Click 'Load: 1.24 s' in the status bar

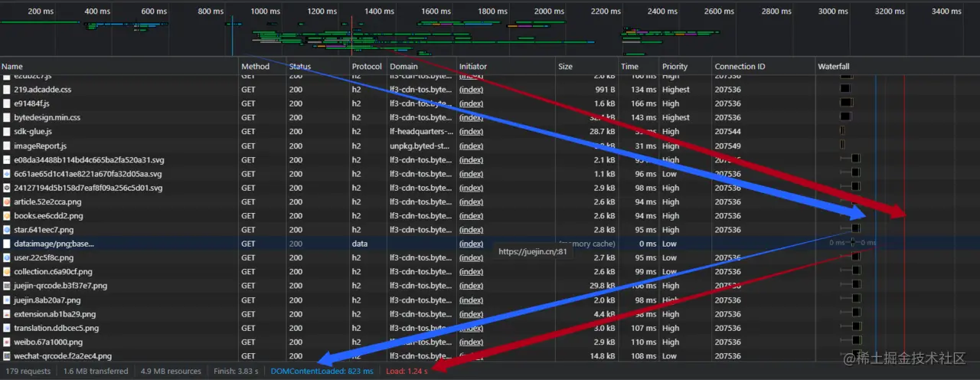click(x=407, y=372)
